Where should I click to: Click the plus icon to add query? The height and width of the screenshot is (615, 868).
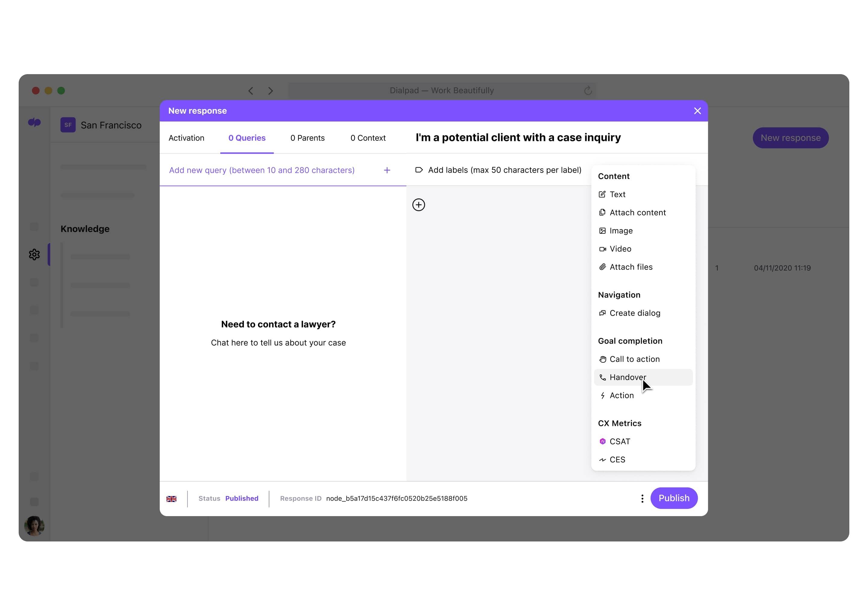click(x=387, y=170)
